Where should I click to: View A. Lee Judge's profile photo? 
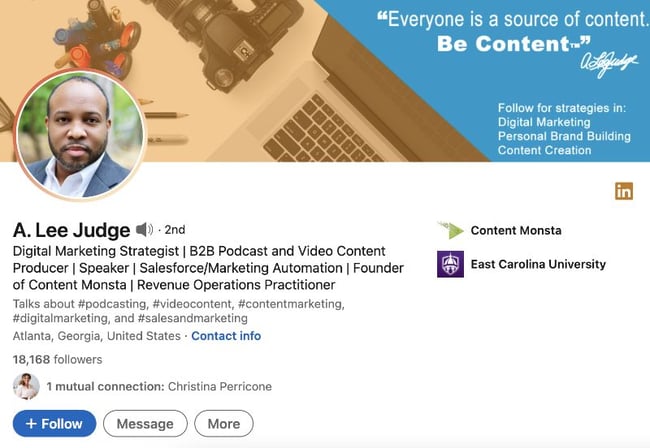click(x=80, y=135)
